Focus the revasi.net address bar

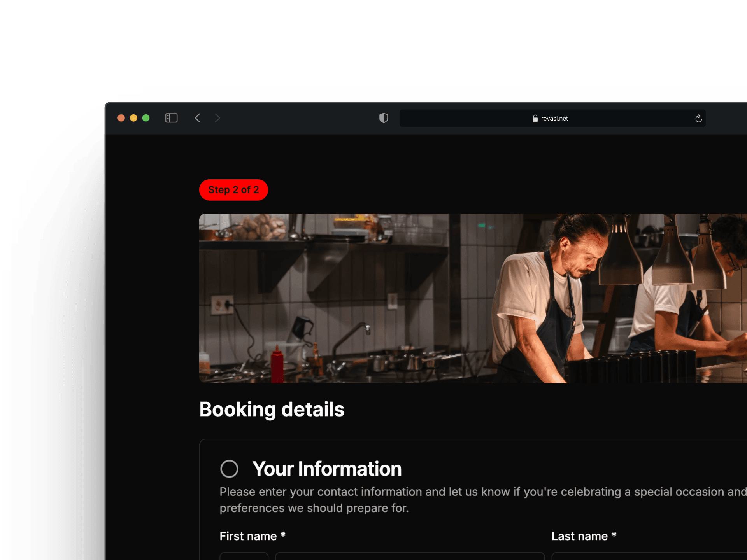coord(552,118)
